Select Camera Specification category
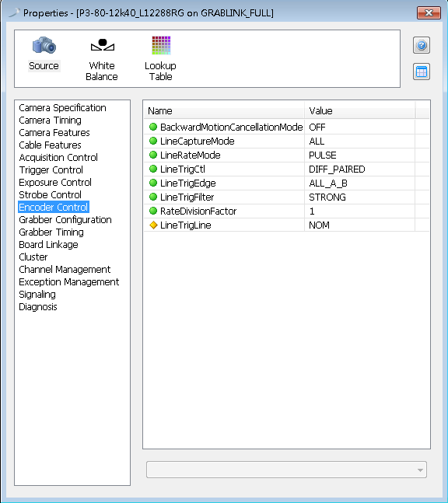448x503 pixels. coord(62,108)
